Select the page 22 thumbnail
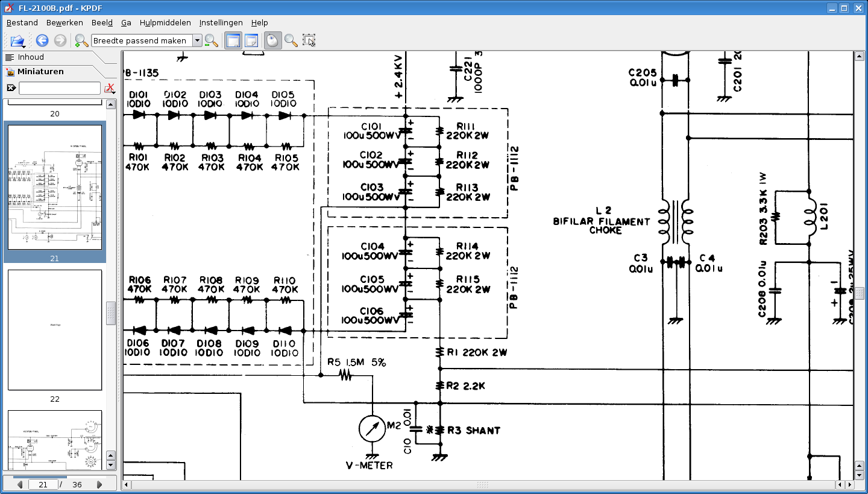The image size is (868, 494). (x=55, y=329)
